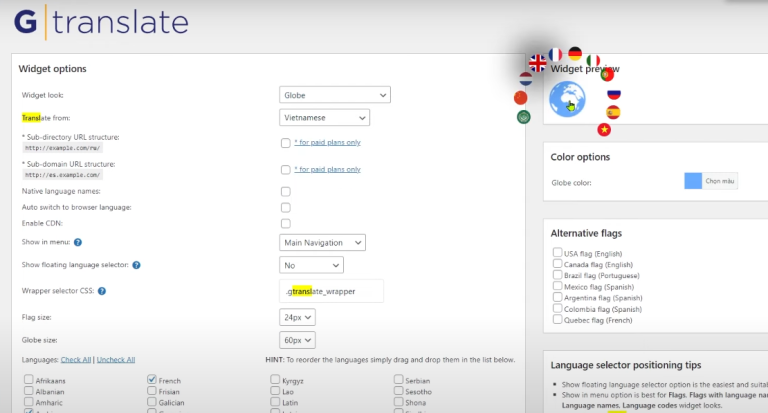Image resolution: width=768 pixels, height=413 pixels.
Task: Open help icon beside Show in menu
Action: (78, 242)
